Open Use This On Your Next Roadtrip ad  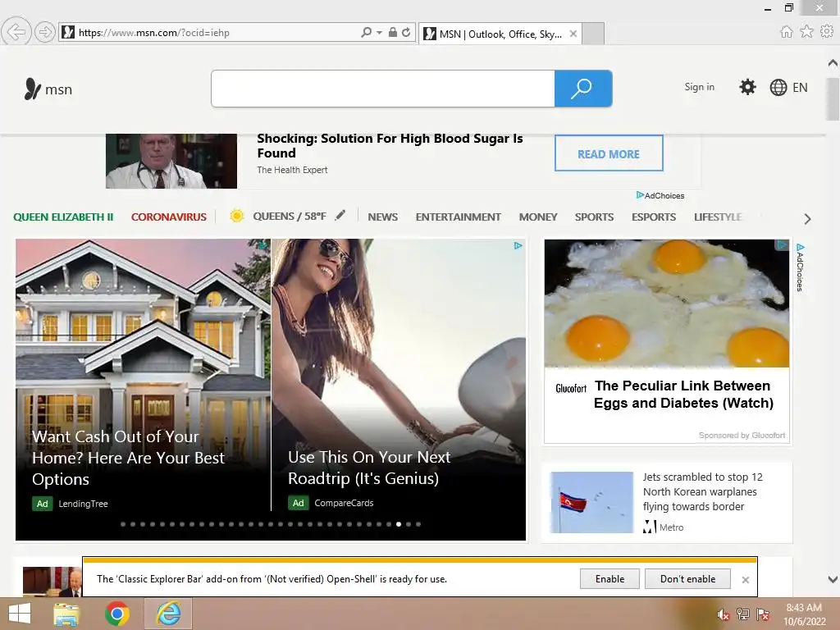click(x=369, y=468)
